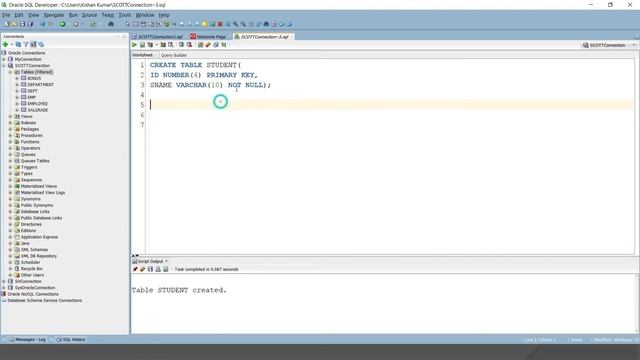Switch to the Query Builder tab
The image size is (640, 360).
click(174, 55)
